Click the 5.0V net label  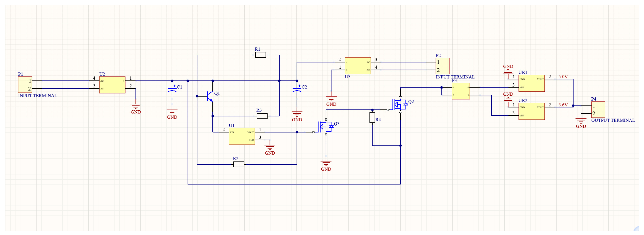point(563,77)
